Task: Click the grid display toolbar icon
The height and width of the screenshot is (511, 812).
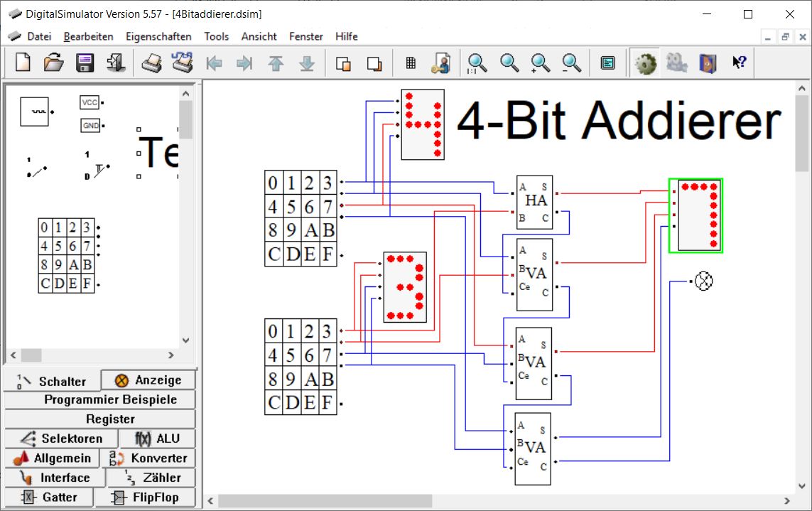Action: point(411,63)
